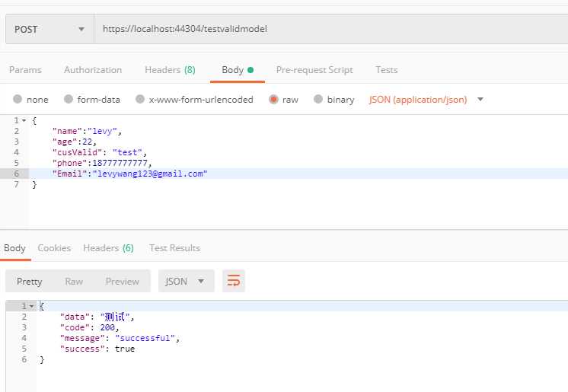The width and height of the screenshot is (568, 392).
Task: Collapse response JSON at line 1
Action: pyautogui.click(x=31, y=307)
